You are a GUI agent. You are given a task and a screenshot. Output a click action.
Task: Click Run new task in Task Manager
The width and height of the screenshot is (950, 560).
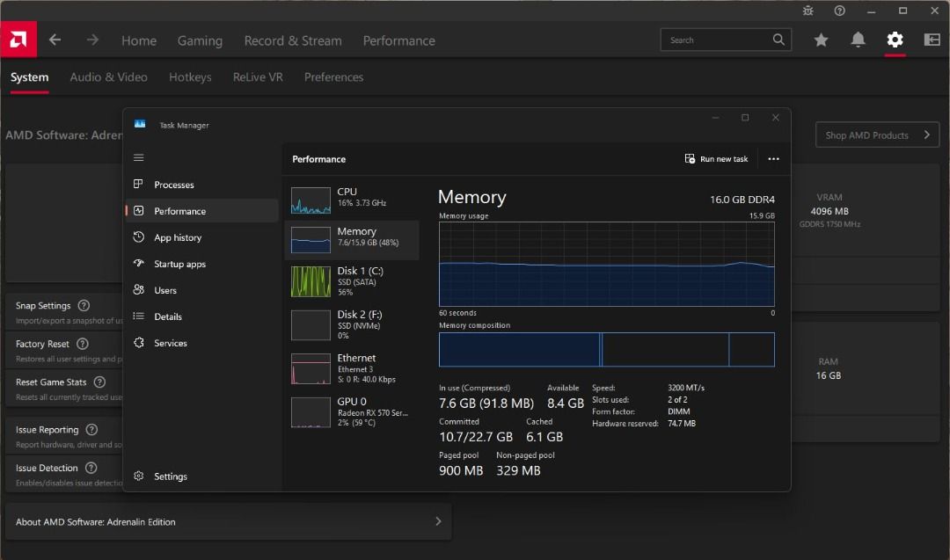click(716, 159)
